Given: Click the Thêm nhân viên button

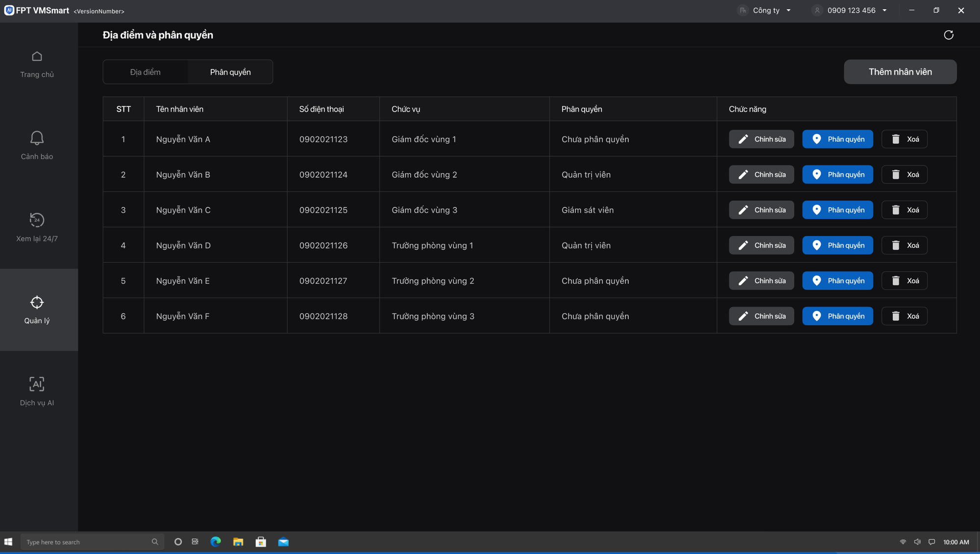Looking at the screenshot, I should tap(900, 72).
